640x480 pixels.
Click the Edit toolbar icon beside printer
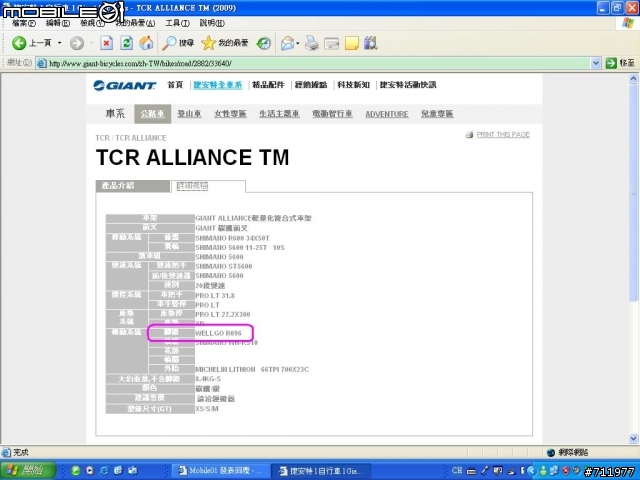(331, 43)
